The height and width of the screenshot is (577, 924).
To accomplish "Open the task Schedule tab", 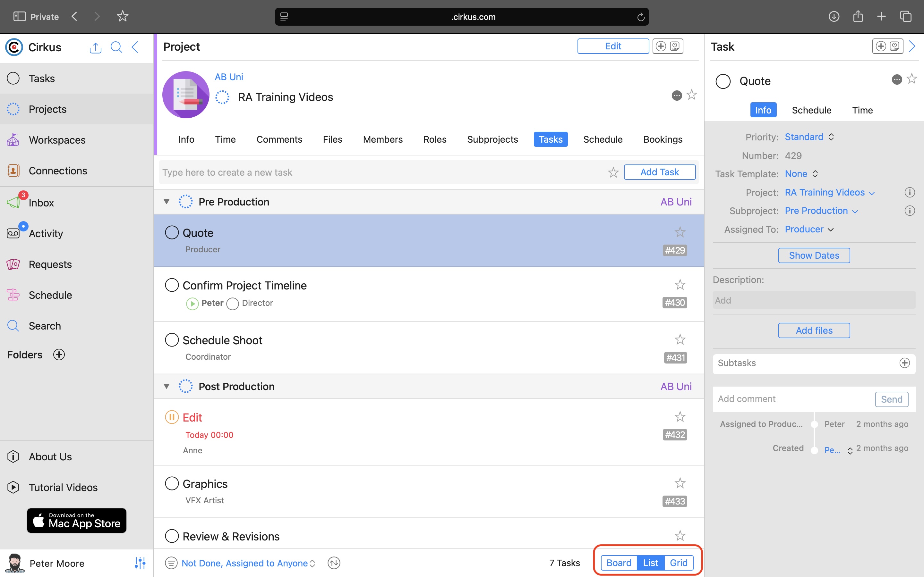I will click(x=811, y=110).
